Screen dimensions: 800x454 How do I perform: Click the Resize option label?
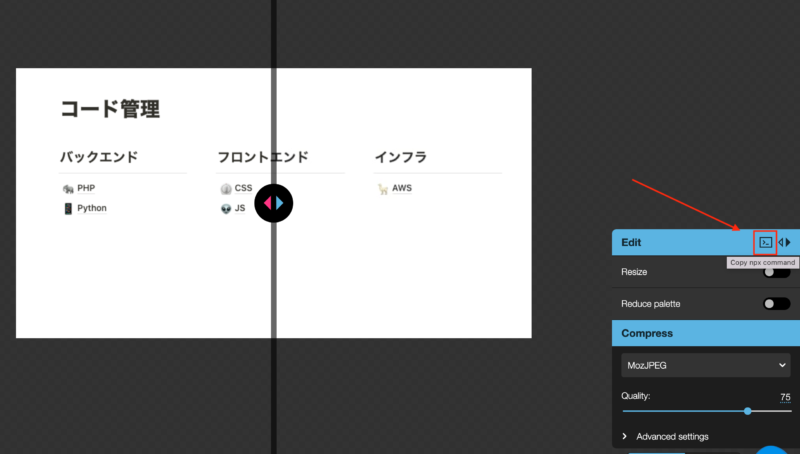(x=634, y=272)
